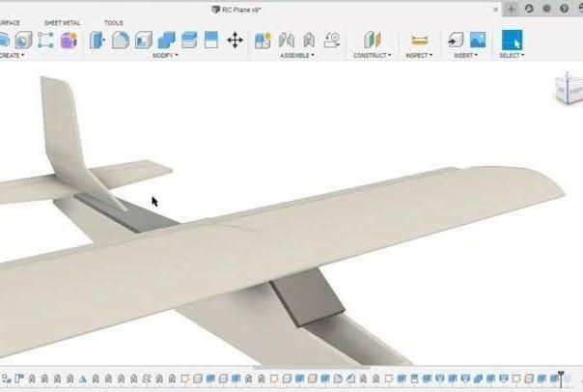Click the pattern icon with corner points

(x=45, y=40)
